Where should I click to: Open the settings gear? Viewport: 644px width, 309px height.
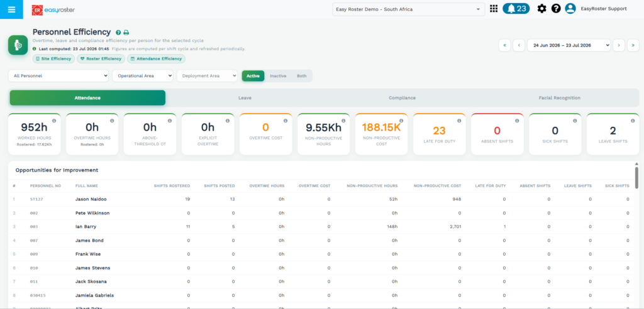[x=541, y=9]
